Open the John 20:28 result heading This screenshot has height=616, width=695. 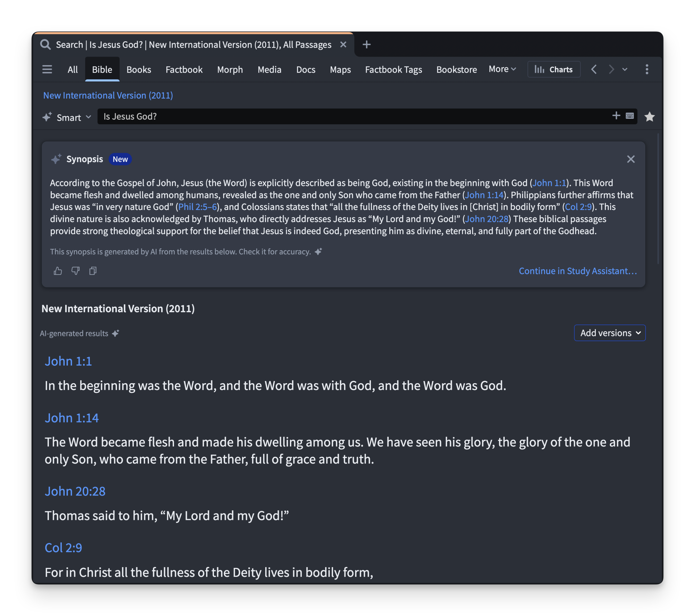tap(75, 491)
